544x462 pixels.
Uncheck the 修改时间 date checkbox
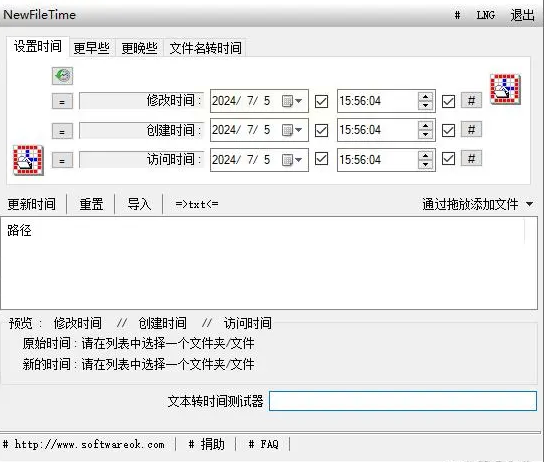tap(321, 101)
